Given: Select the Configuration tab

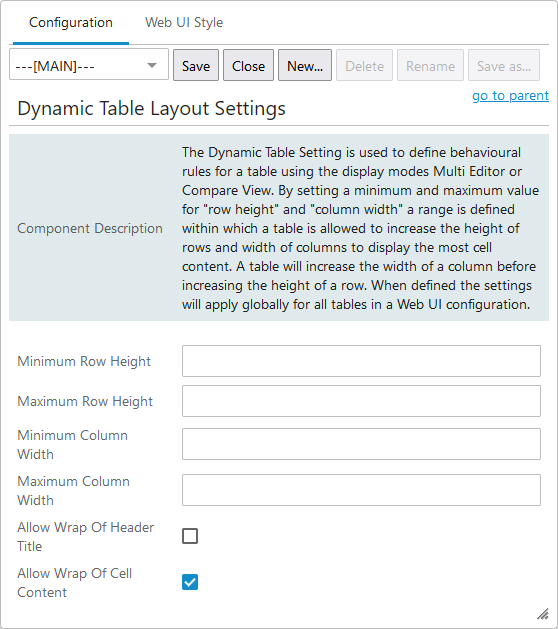Looking at the screenshot, I should pyautogui.click(x=71, y=22).
